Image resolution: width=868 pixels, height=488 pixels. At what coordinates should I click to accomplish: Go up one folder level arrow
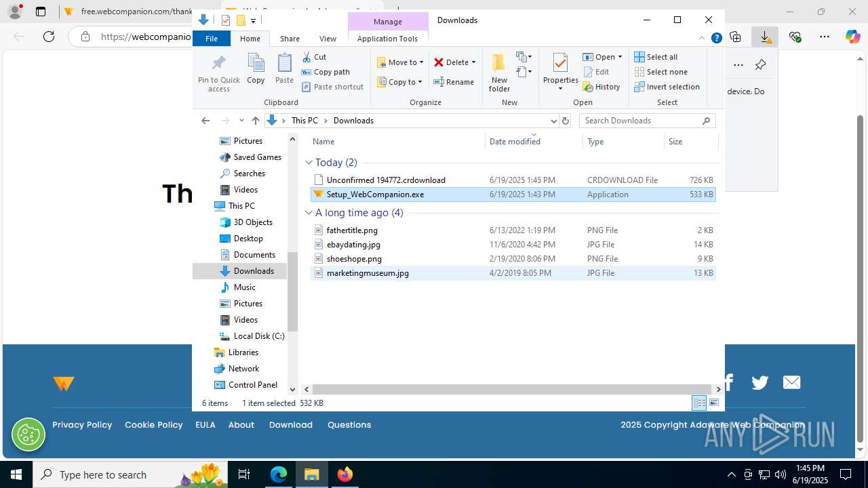point(255,121)
